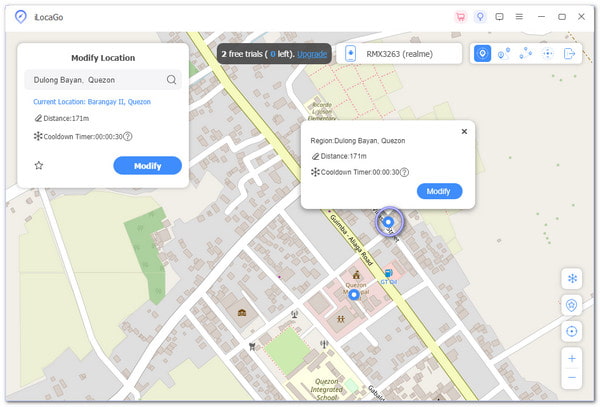Viewport: 600px width, 407px height.
Task: Zoom out the map with minus button
Action: coord(572,378)
